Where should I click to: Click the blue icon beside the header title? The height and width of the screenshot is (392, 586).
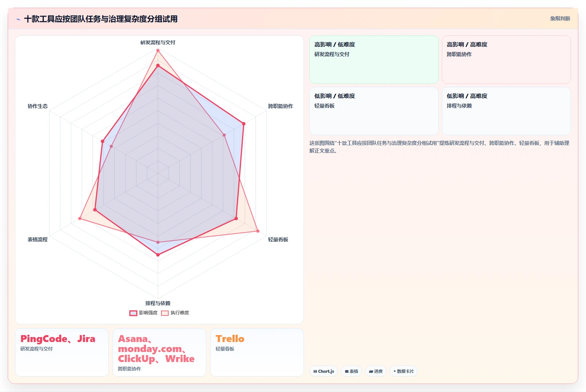(18, 19)
